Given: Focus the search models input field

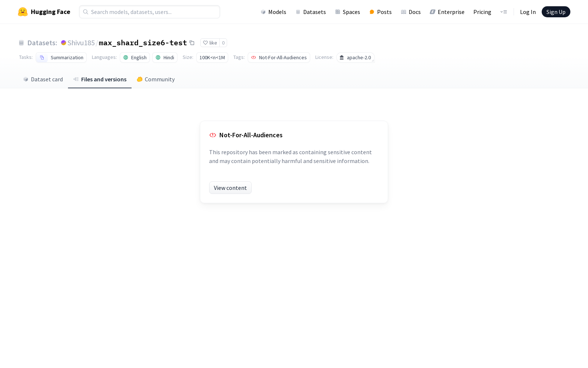Looking at the screenshot, I should click(x=150, y=12).
